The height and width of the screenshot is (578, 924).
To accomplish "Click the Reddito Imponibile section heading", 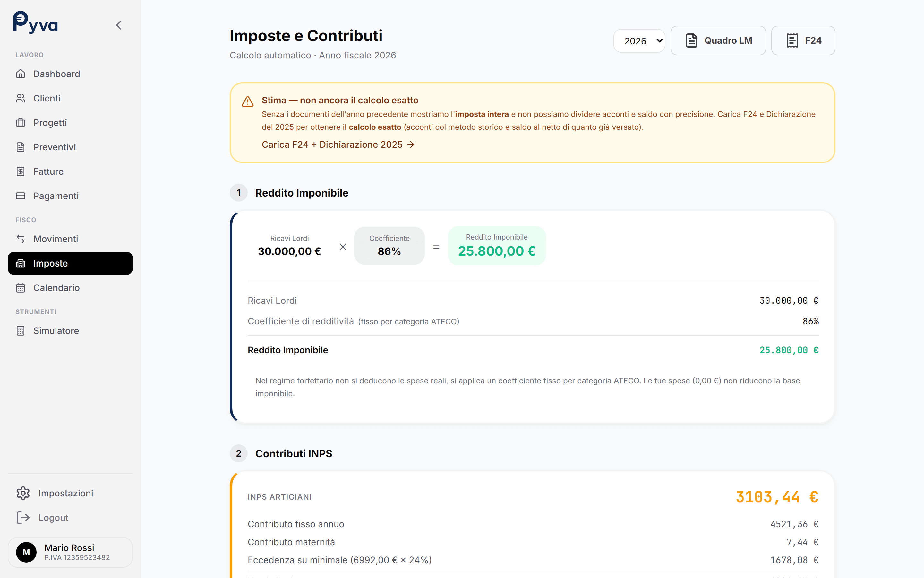I will click(302, 193).
